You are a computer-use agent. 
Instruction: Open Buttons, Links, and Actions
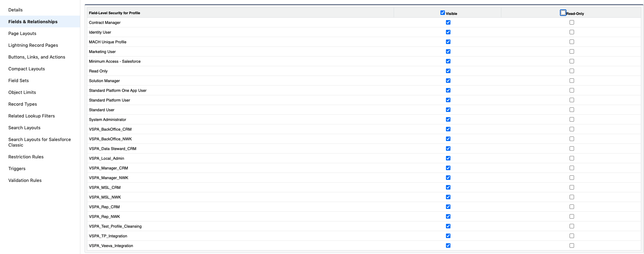coord(37,57)
